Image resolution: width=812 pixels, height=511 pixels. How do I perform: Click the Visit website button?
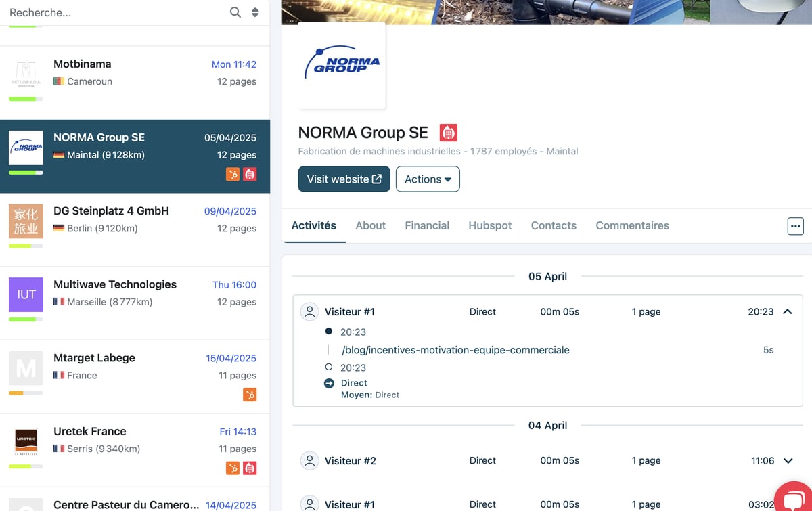[344, 179]
